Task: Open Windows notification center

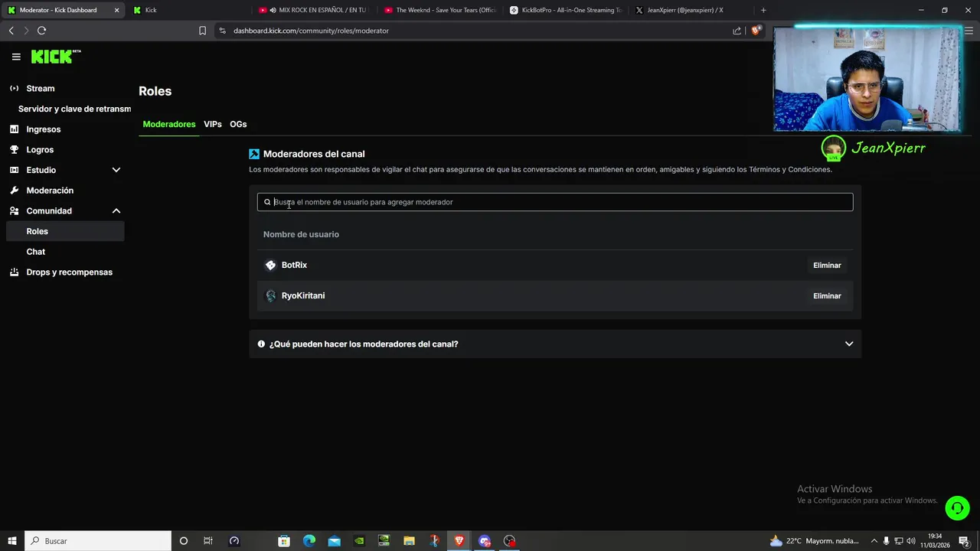Action: (965, 541)
